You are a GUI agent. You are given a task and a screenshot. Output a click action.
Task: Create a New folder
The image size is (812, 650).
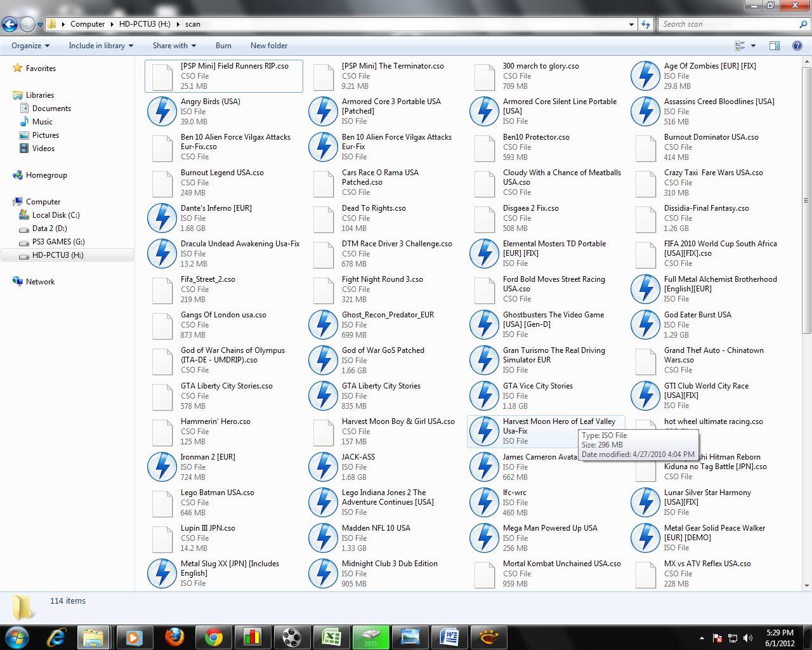(269, 46)
